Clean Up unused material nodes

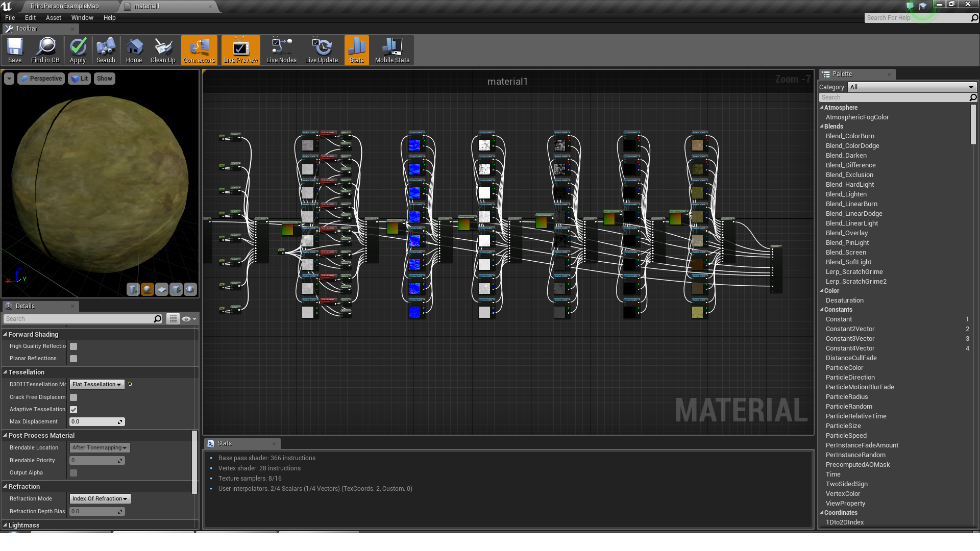163,50
